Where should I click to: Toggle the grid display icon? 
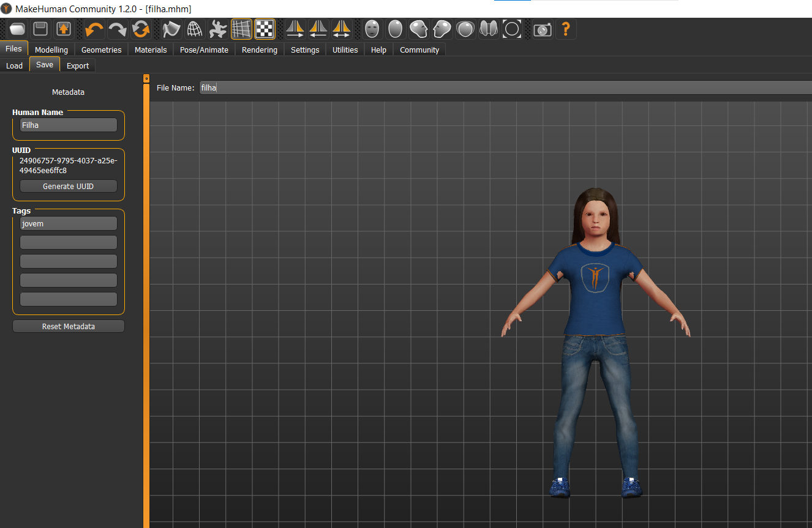coord(241,29)
